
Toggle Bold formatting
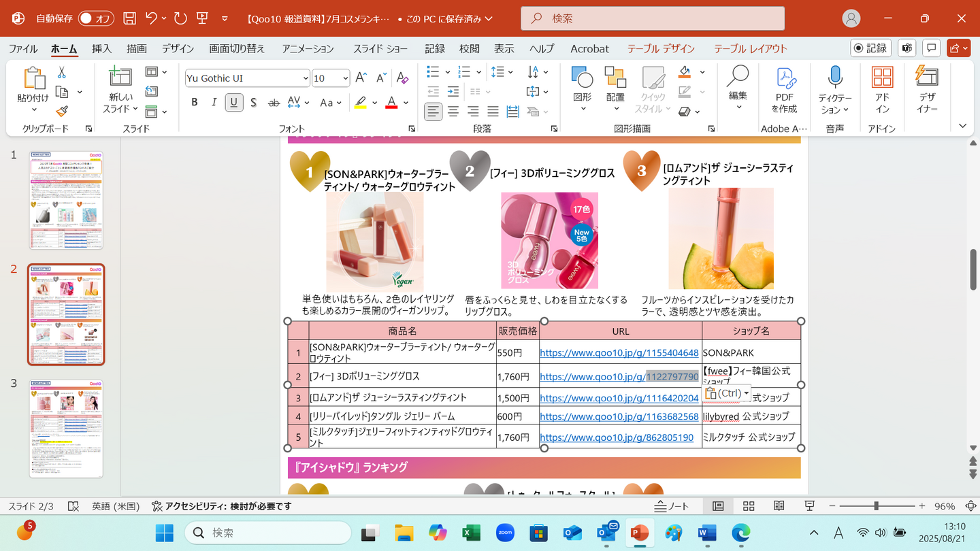click(x=195, y=103)
